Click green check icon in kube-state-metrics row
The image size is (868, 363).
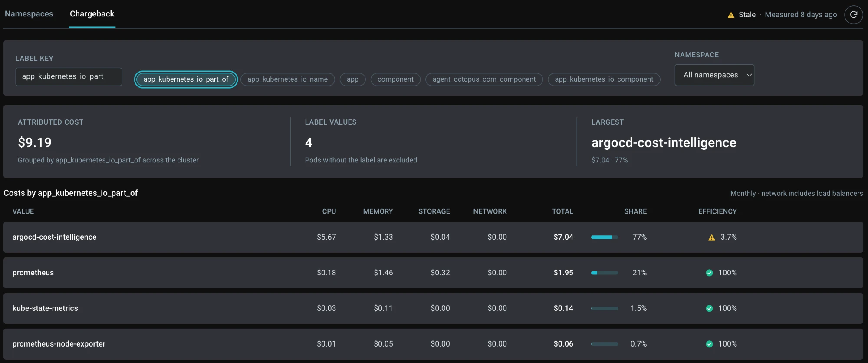click(x=709, y=309)
